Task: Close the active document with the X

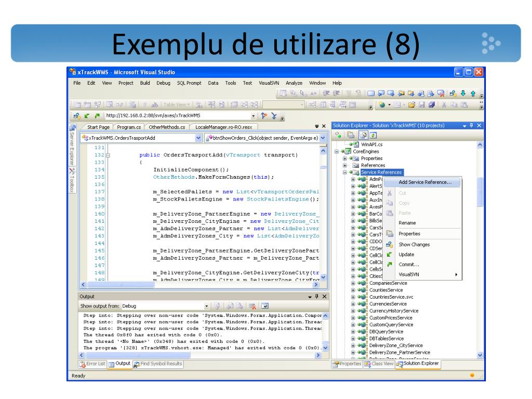Action: (324, 126)
